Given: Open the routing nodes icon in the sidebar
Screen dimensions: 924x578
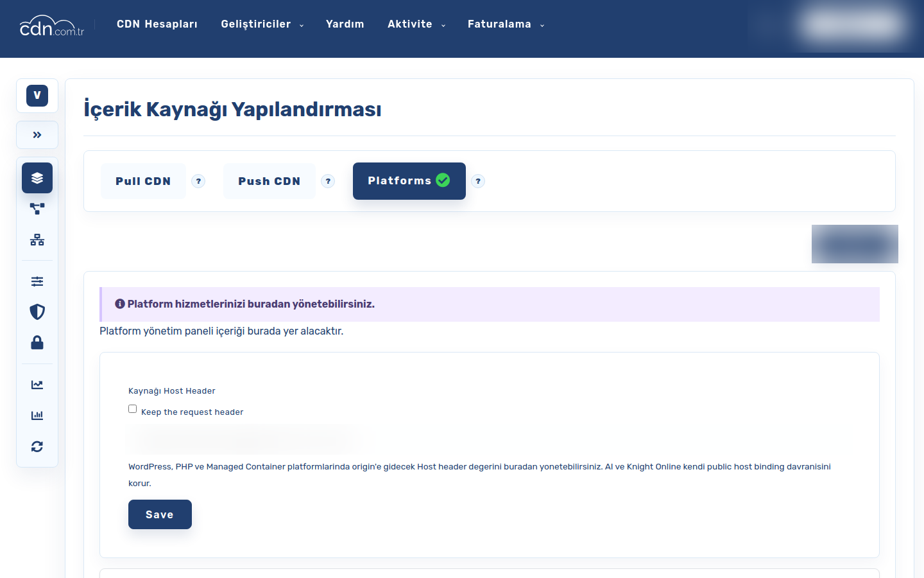Looking at the screenshot, I should pos(37,209).
